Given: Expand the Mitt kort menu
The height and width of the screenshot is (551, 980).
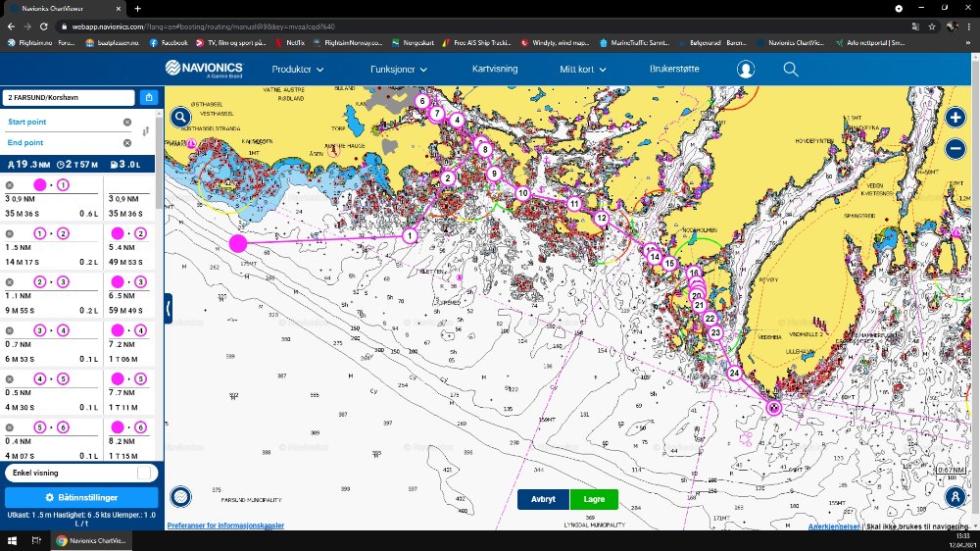Looking at the screenshot, I should [582, 70].
